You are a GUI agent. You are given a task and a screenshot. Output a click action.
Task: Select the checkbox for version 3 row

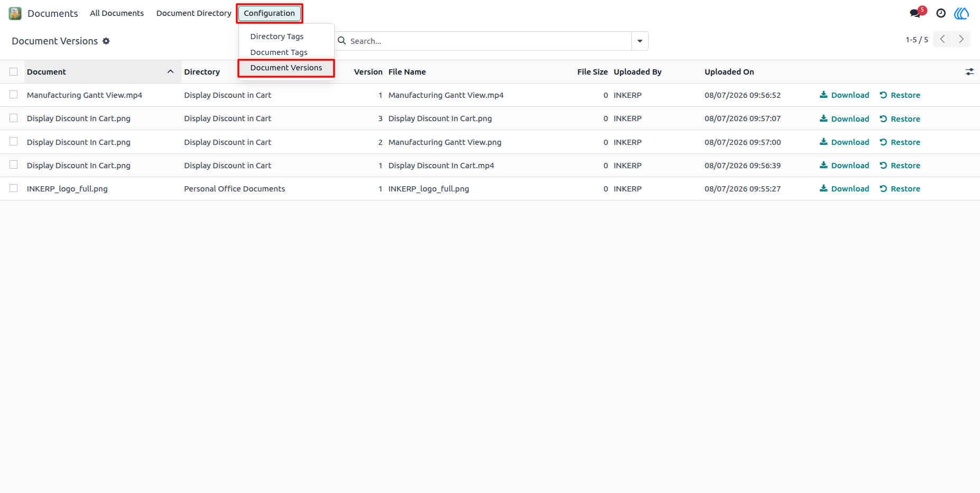pyautogui.click(x=14, y=118)
